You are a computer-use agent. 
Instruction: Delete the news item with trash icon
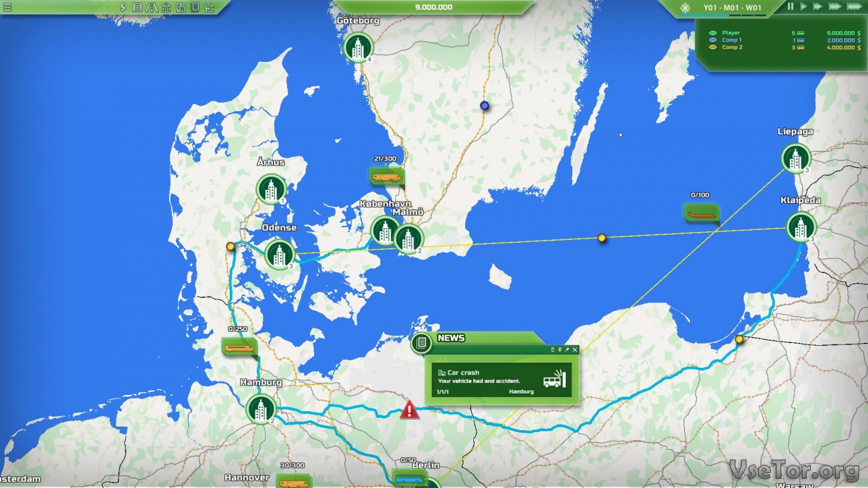tap(552, 350)
